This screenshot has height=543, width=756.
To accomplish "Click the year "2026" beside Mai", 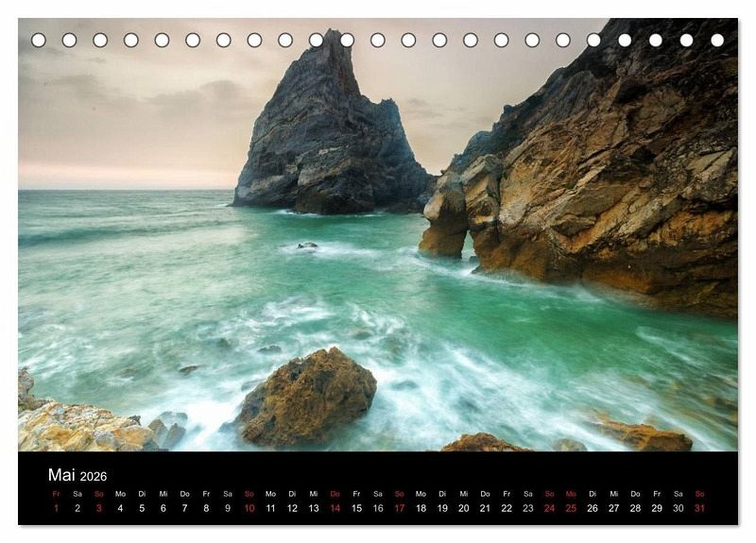I will (x=94, y=477).
